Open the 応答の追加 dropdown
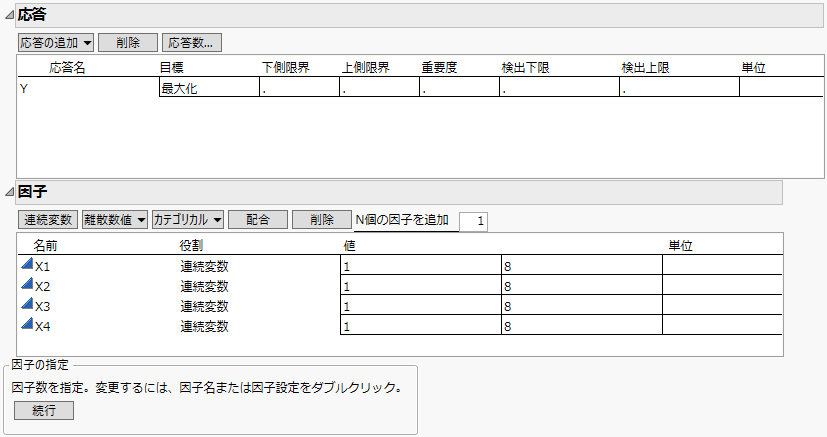Viewport: 827px width, 437px height. click(x=56, y=43)
